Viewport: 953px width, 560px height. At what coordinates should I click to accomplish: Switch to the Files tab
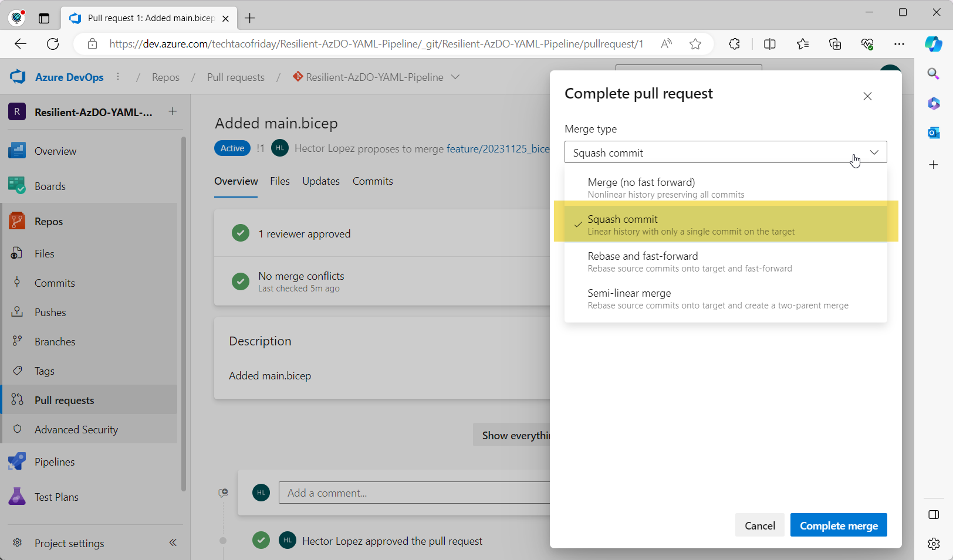click(280, 181)
